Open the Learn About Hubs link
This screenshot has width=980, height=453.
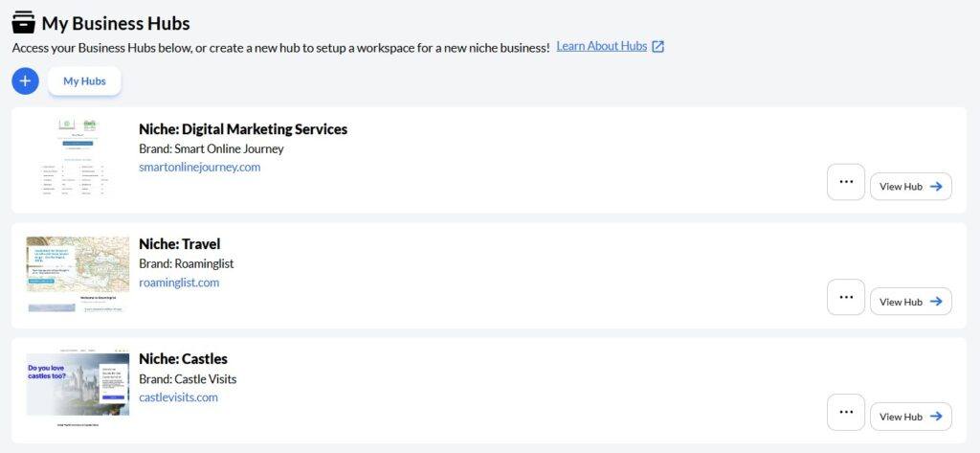601,46
